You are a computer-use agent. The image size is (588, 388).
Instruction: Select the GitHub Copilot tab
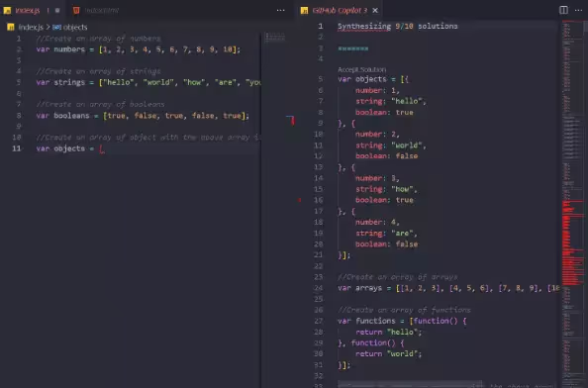[x=340, y=11]
